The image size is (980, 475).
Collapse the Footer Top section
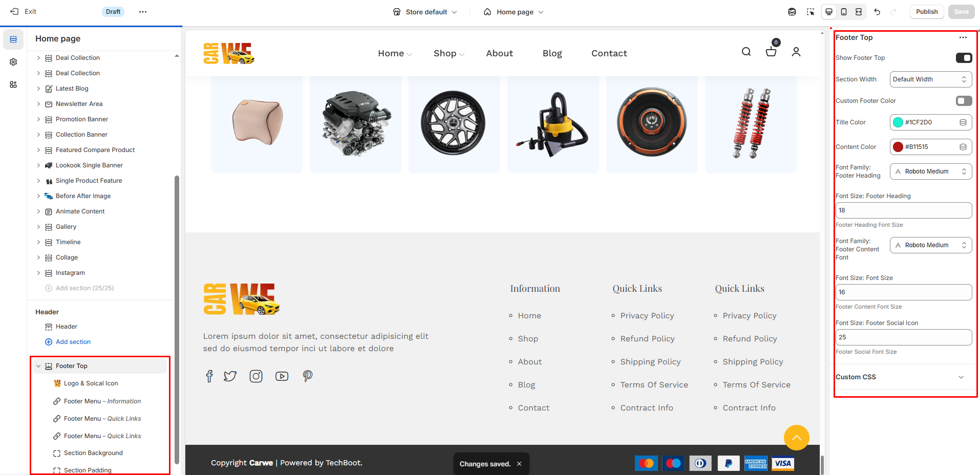(x=38, y=366)
